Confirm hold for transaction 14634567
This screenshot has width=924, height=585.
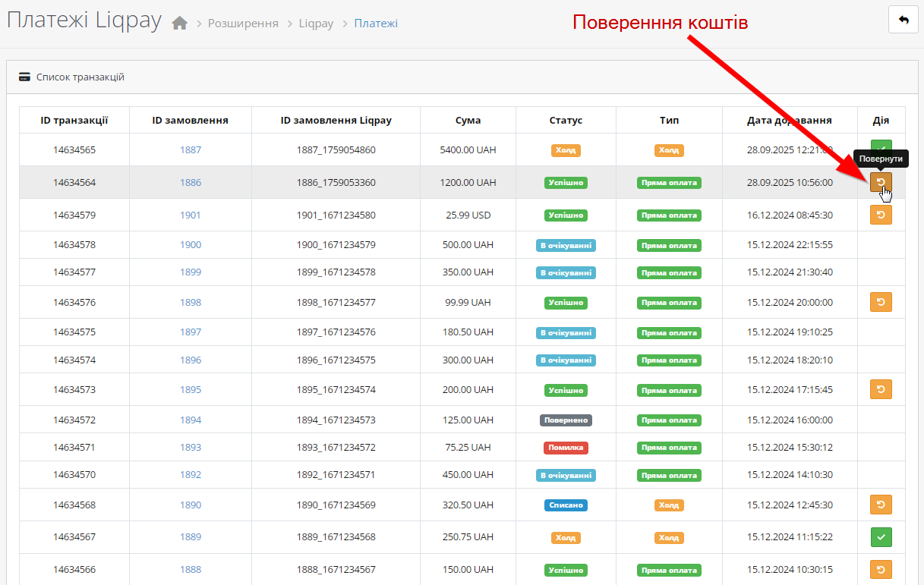coord(881,537)
